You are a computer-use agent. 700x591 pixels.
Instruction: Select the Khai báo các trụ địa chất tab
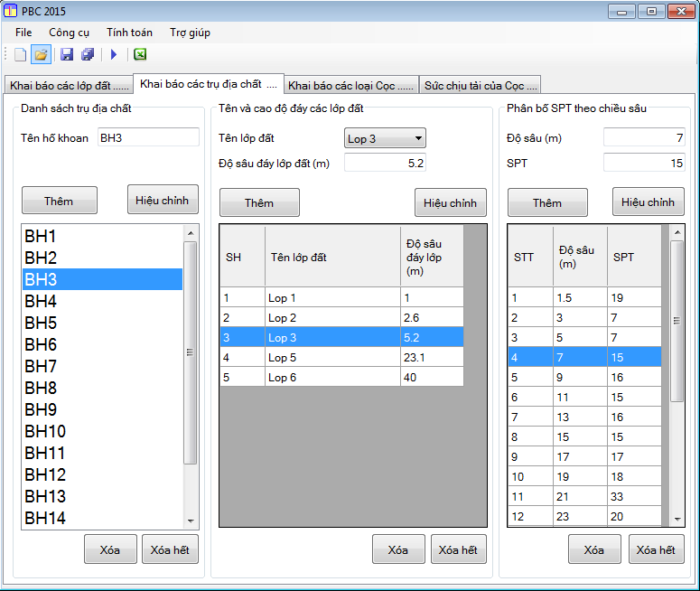(209, 83)
